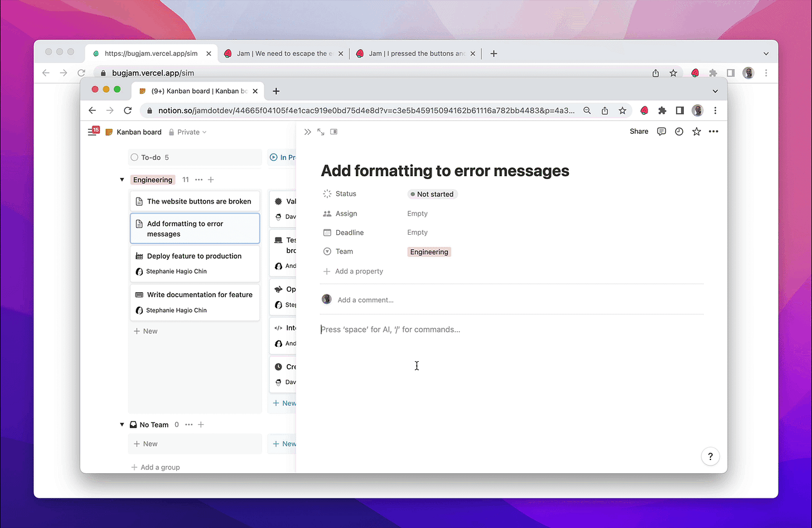The height and width of the screenshot is (528, 812).
Task: Change the Not started status value
Action: pyautogui.click(x=432, y=194)
